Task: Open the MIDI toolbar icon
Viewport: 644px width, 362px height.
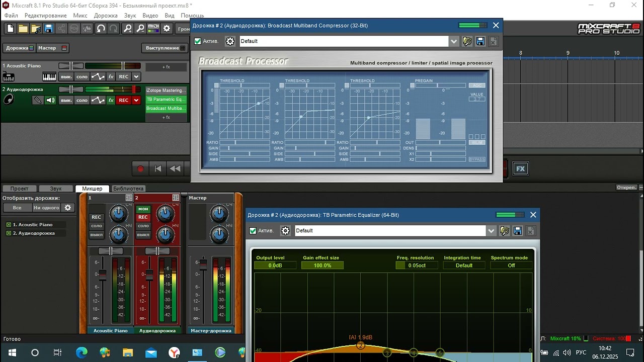Action: (x=154, y=29)
